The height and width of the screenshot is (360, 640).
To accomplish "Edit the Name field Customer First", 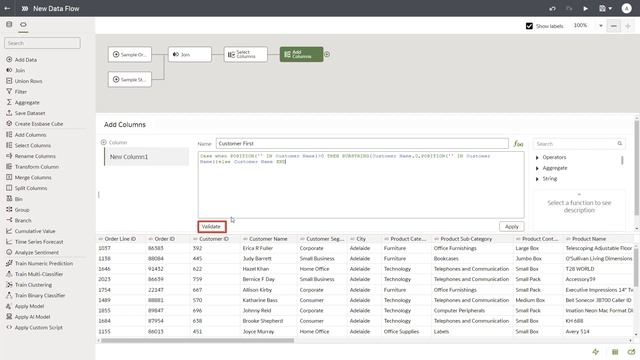I will 362,144.
